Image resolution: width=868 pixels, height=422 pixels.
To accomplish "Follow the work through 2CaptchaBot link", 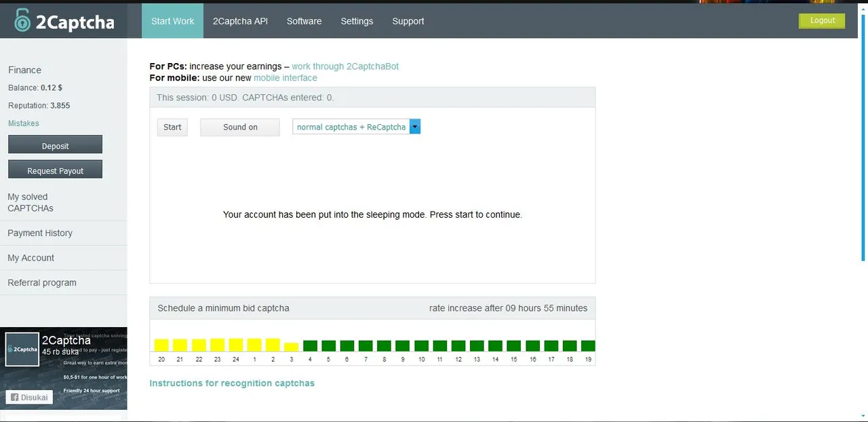I will coord(345,66).
